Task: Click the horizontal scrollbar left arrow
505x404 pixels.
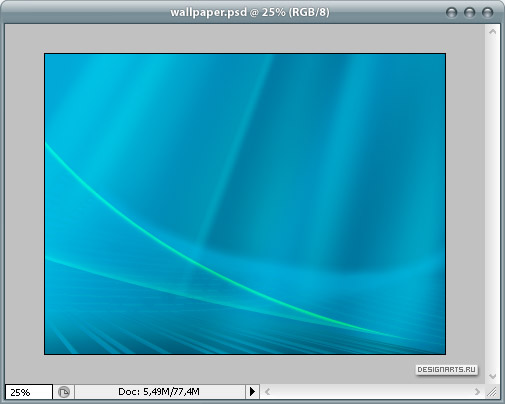Action: [x=267, y=392]
